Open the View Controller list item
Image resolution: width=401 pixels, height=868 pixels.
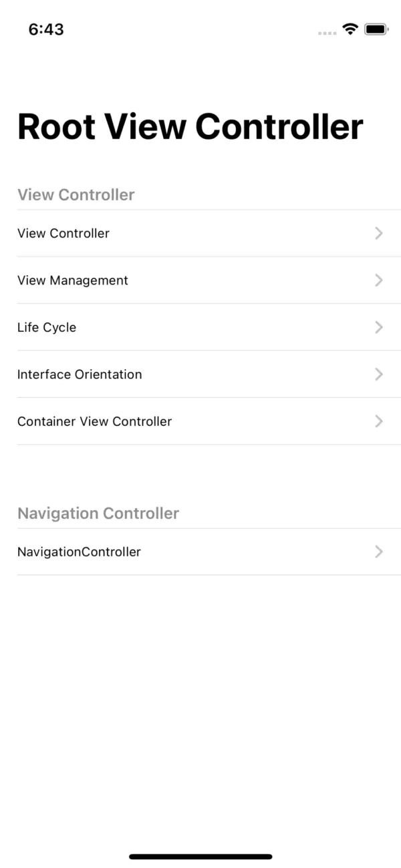[200, 233]
